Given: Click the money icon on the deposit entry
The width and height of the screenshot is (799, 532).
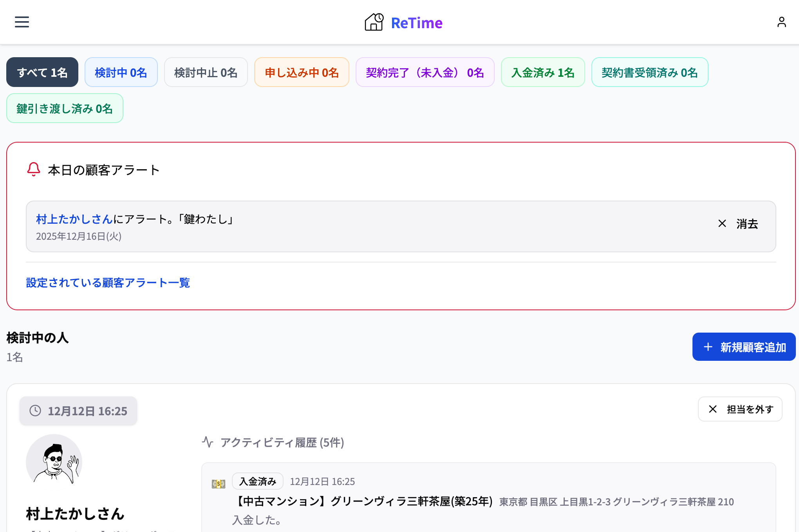Looking at the screenshot, I should coord(218,483).
